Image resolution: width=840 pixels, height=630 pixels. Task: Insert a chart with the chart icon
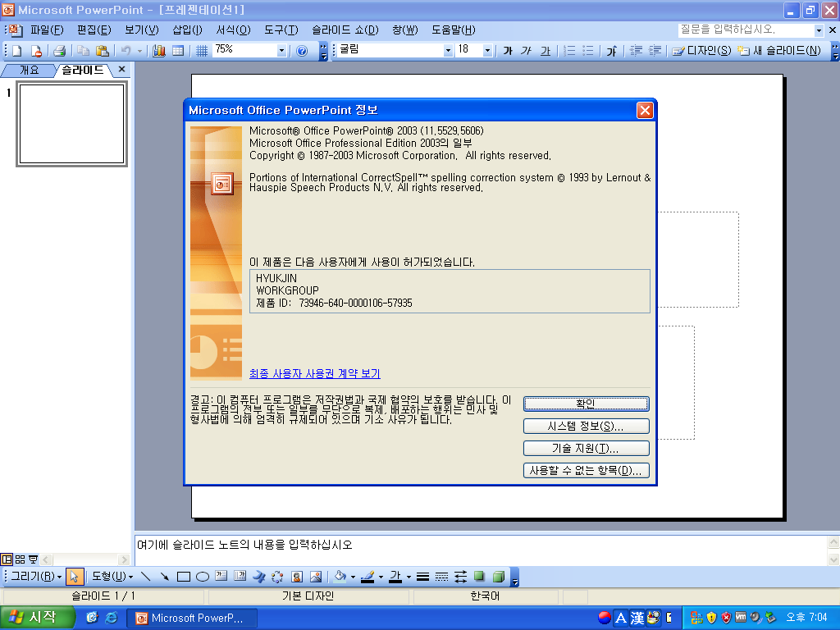159,51
